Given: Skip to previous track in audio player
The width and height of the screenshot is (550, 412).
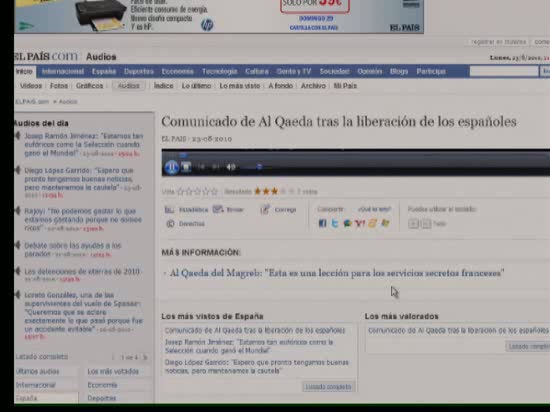Looking at the screenshot, I should pyautogui.click(x=201, y=167).
